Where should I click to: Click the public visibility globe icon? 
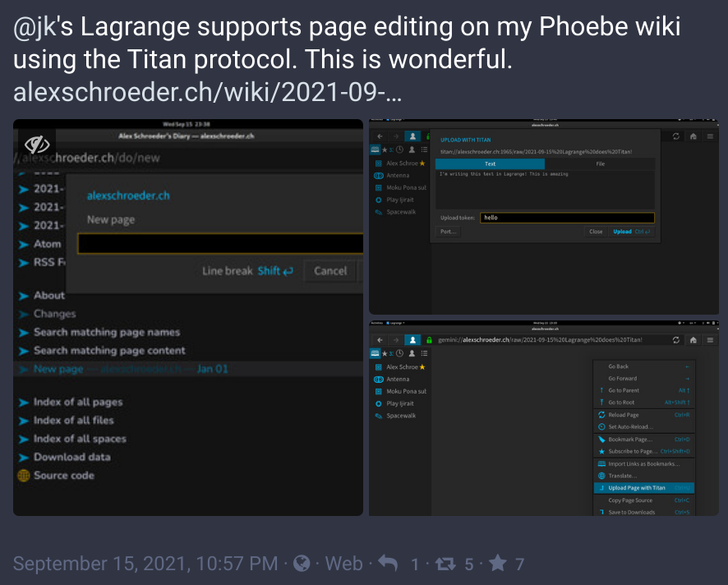302,564
